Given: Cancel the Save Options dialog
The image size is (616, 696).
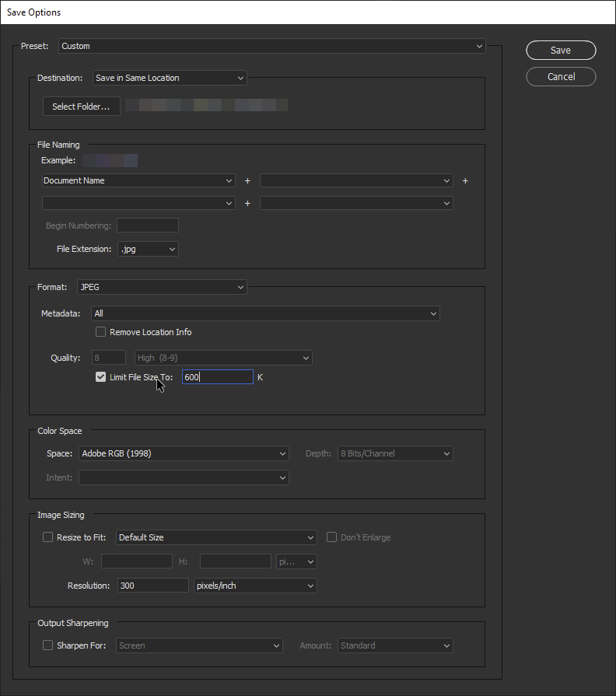Looking at the screenshot, I should click(x=561, y=76).
